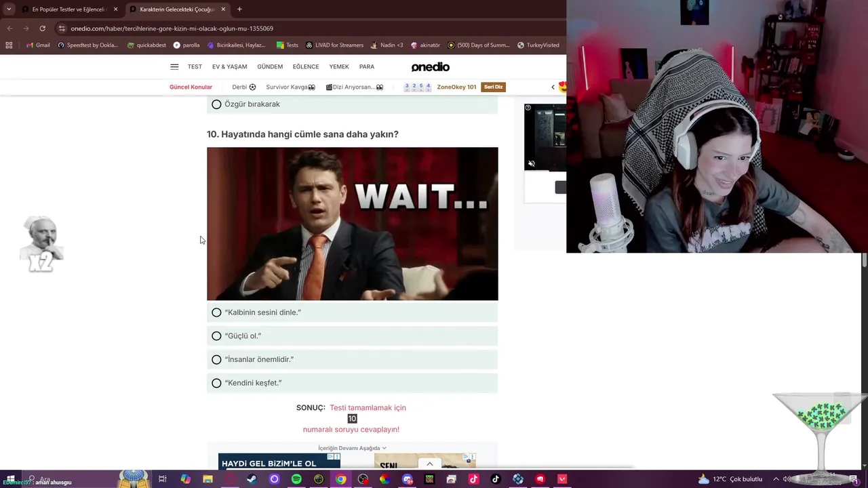Open Spotify from the taskbar
This screenshot has height=488, width=868.
click(x=296, y=479)
